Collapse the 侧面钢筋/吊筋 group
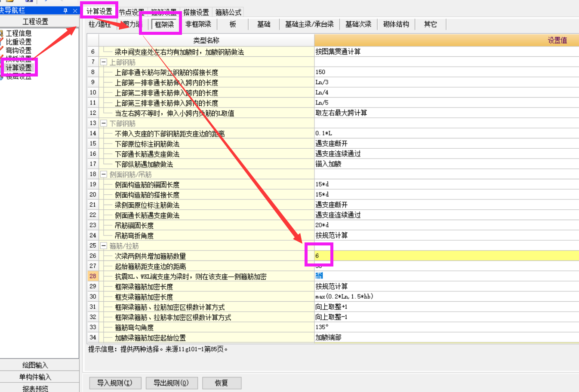This screenshot has width=579, height=392. (104, 174)
